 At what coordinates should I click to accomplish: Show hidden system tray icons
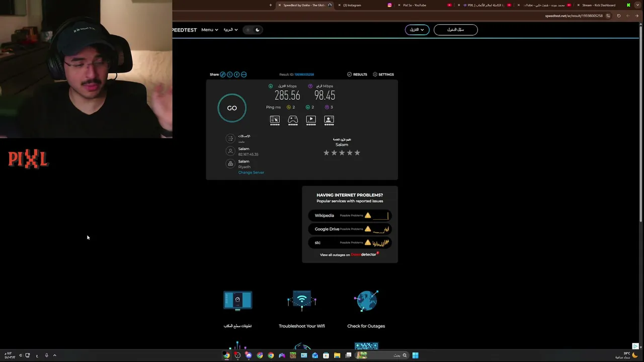point(54,355)
